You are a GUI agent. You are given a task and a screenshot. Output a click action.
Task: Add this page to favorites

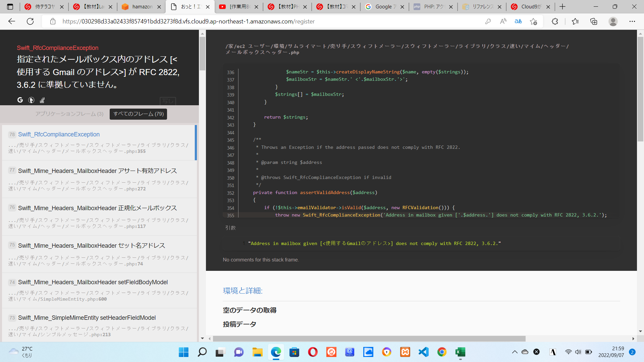[x=533, y=21]
